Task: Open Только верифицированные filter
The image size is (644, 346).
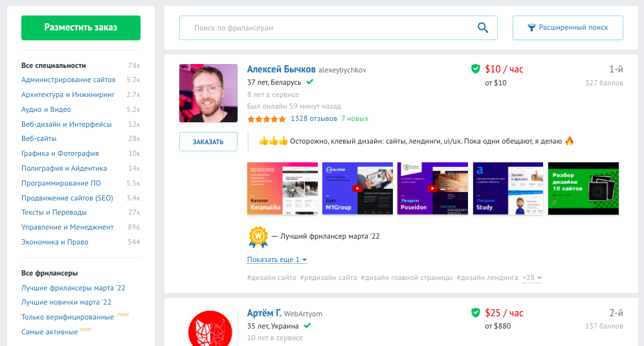Action: pos(68,317)
